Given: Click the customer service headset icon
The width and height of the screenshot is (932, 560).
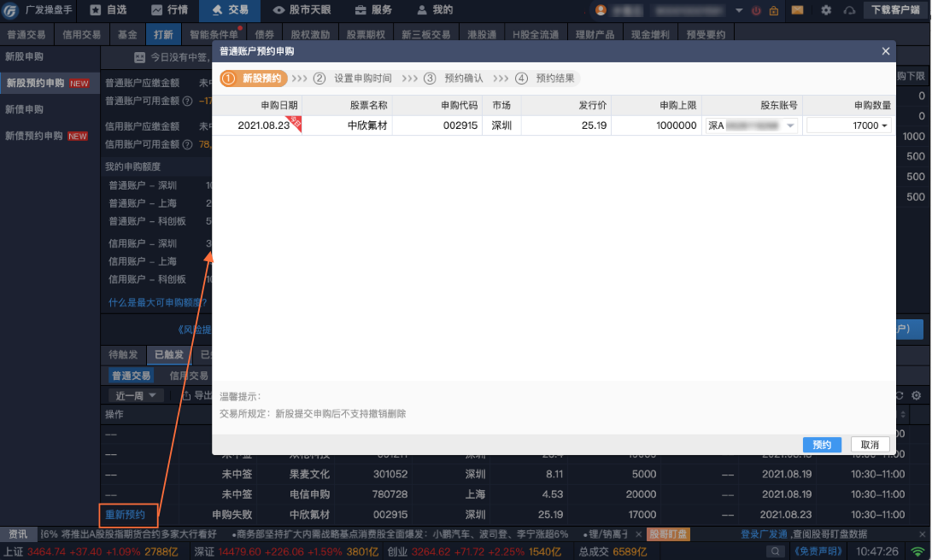Looking at the screenshot, I should (x=849, y=11).
